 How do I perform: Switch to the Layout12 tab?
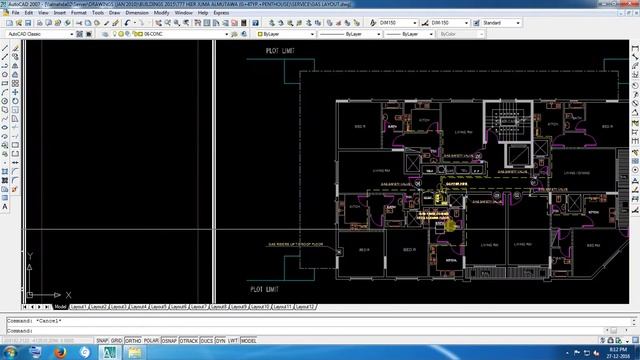(305, 307)
